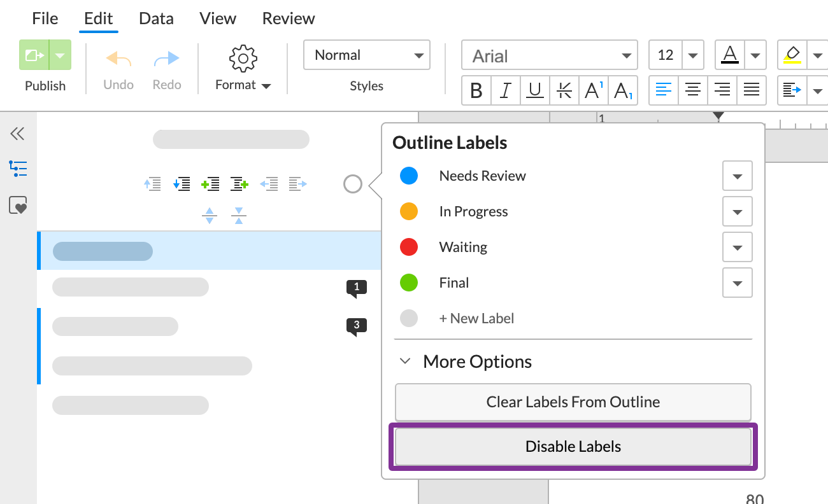Toggle underline text formatting

click(534, 90)
